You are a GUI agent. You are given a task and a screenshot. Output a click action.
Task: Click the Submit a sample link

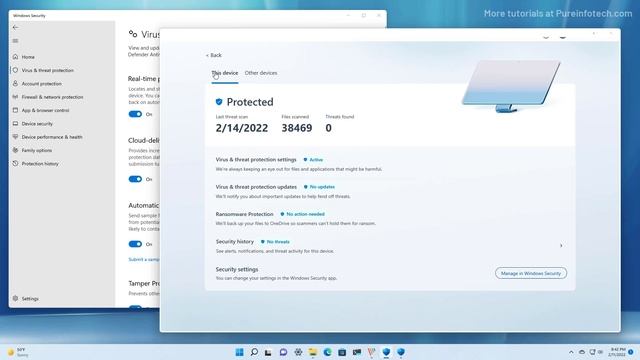point(144,260)
